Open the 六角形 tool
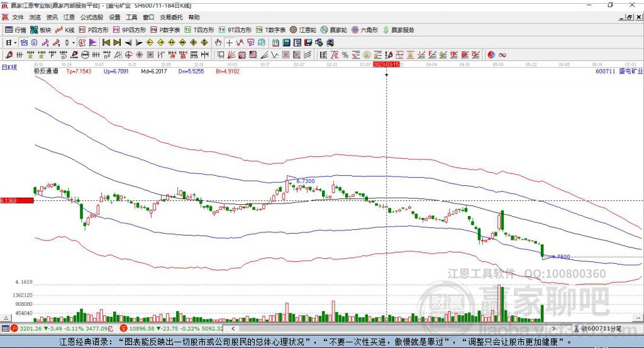 [365, 30]
